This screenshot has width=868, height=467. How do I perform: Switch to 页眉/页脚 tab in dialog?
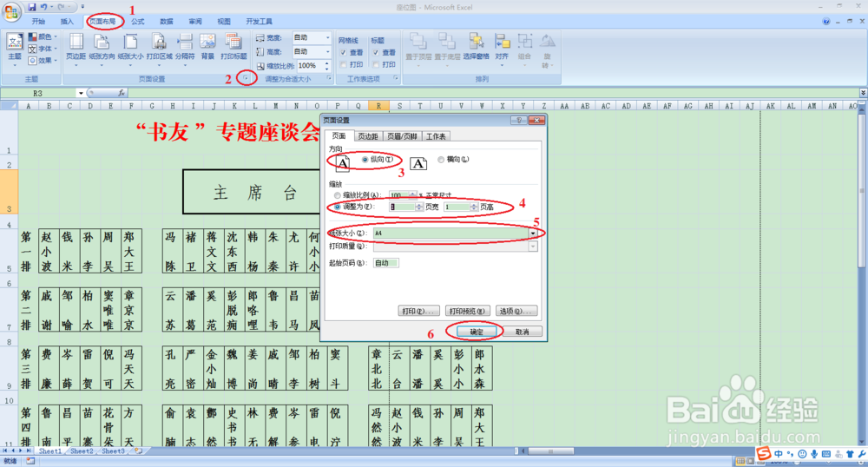[x=402, y=136]
